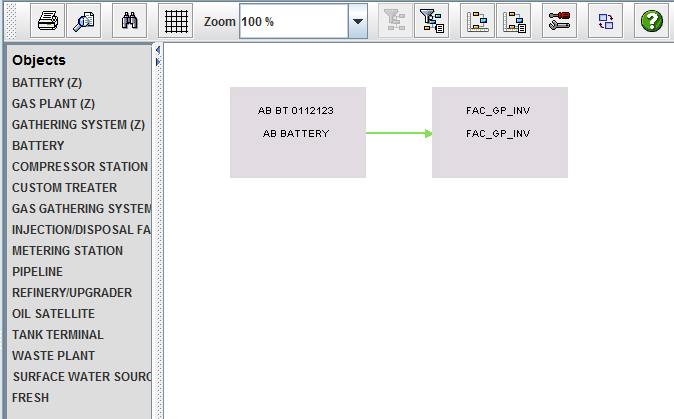Select PIPELINE object

click(37, 272)
